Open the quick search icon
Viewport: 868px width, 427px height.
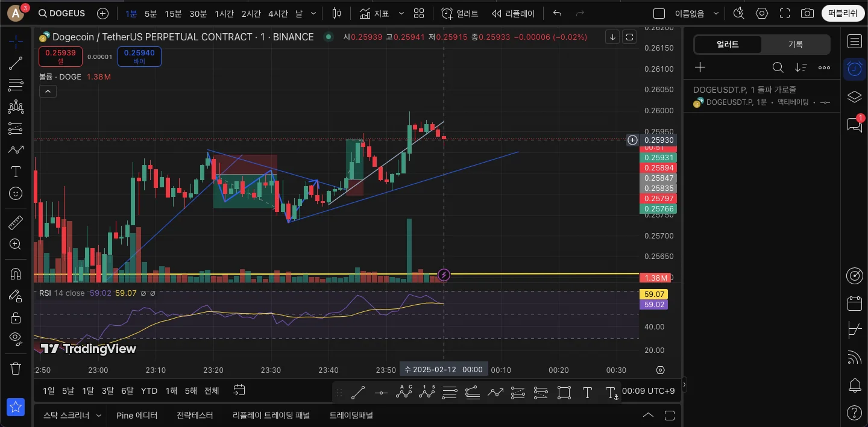tap(738, 13)
